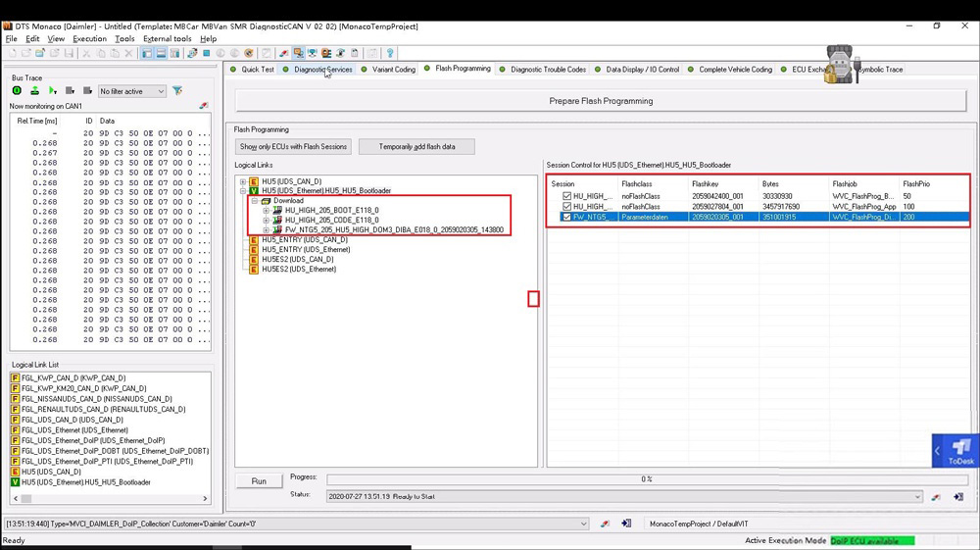980x550 pixels.
Task: Click the Run button
Action: click(259, 481)
